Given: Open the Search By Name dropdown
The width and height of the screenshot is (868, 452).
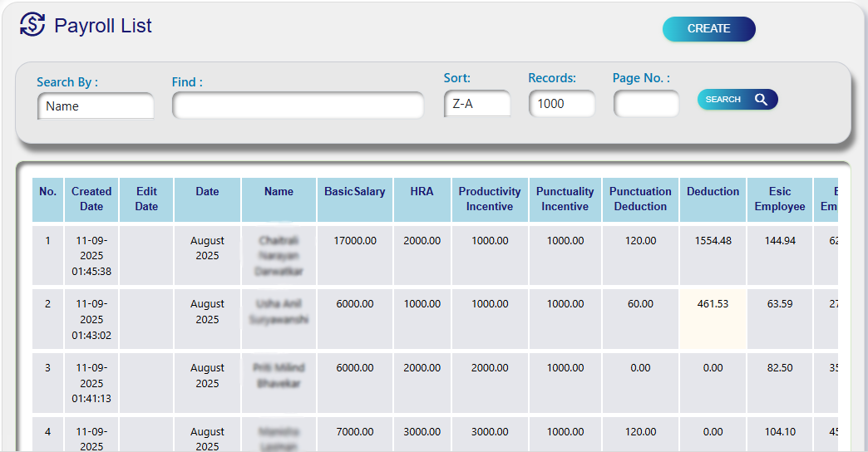Looking at the screenshot, I should (96, 106).
